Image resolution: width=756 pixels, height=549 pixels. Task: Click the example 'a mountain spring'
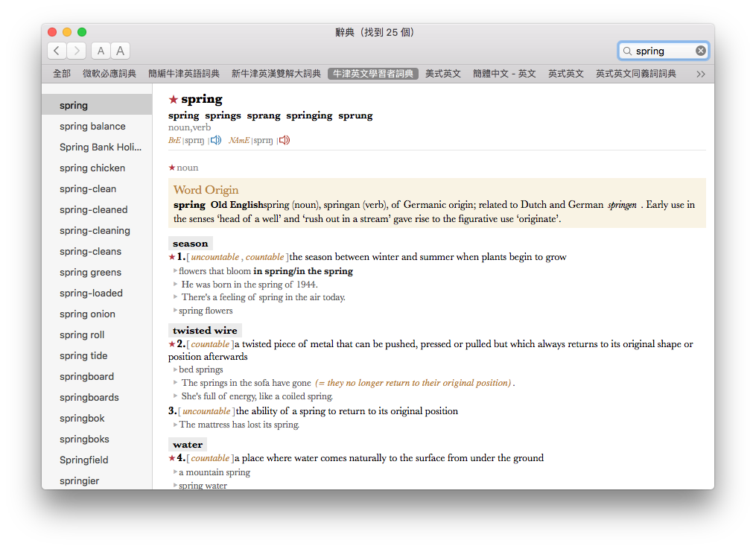click(215, 472)
